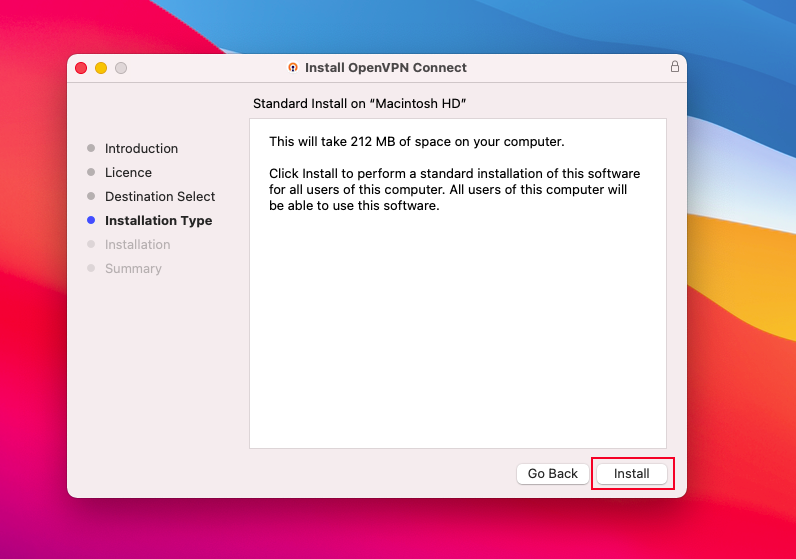Close the installer with the red button
This screenshot has width=796, height=559.
click(x=81, y=68)
